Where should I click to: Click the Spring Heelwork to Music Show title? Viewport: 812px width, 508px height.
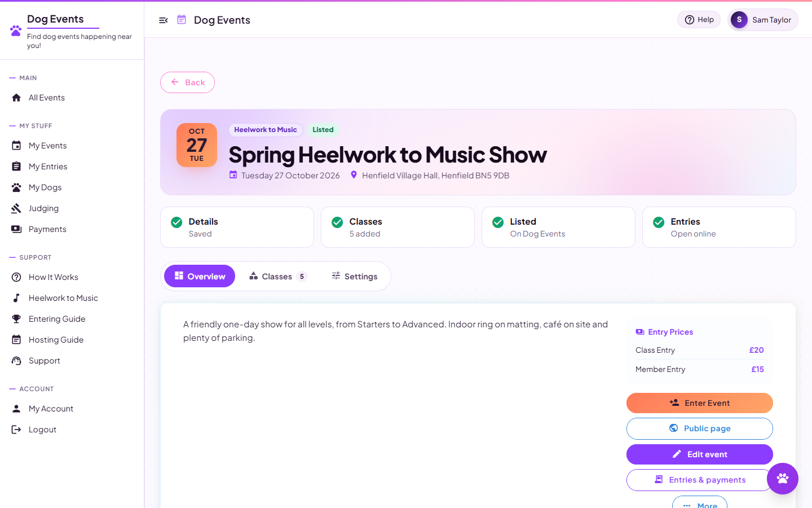pos(388,155)
